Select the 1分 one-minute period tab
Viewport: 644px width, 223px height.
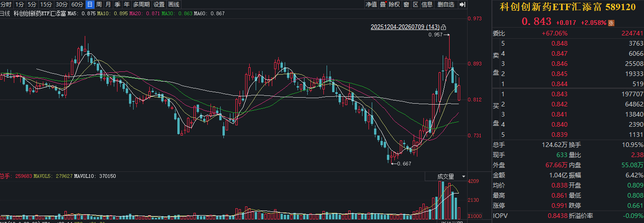click(x=19, y=4)
